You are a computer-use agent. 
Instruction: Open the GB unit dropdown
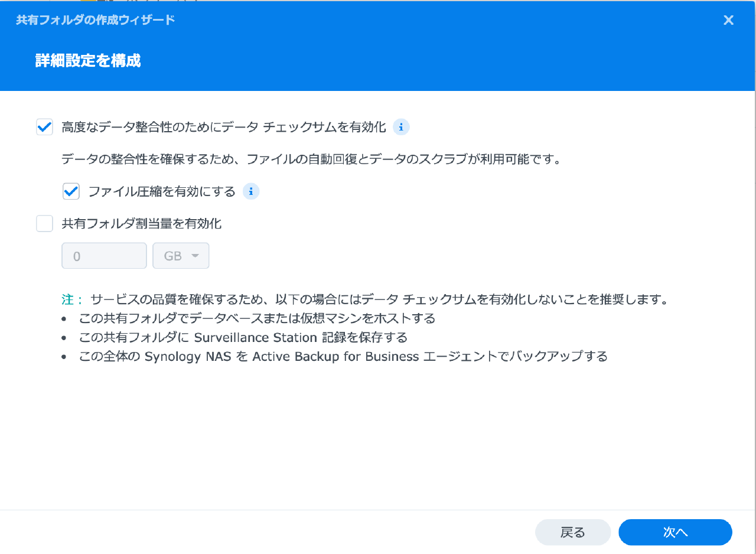181,256
